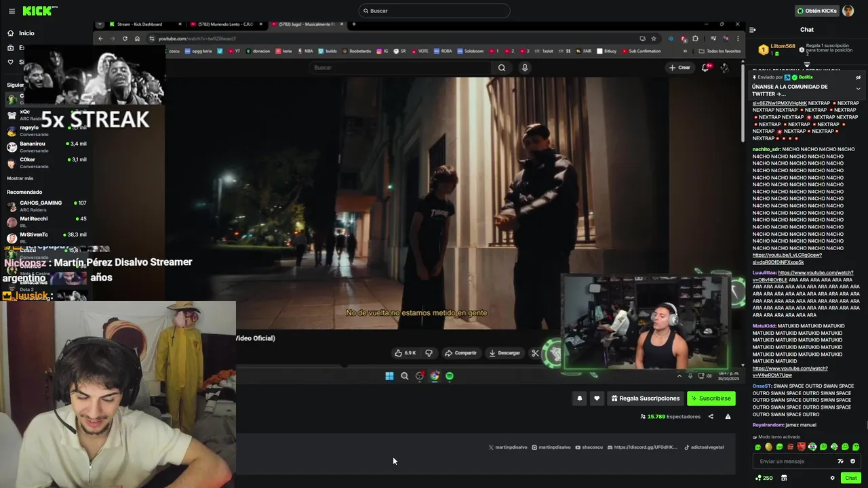Open the Kick hamburger menu
Screen dimensions: 868x488
[x=12, y=11]
